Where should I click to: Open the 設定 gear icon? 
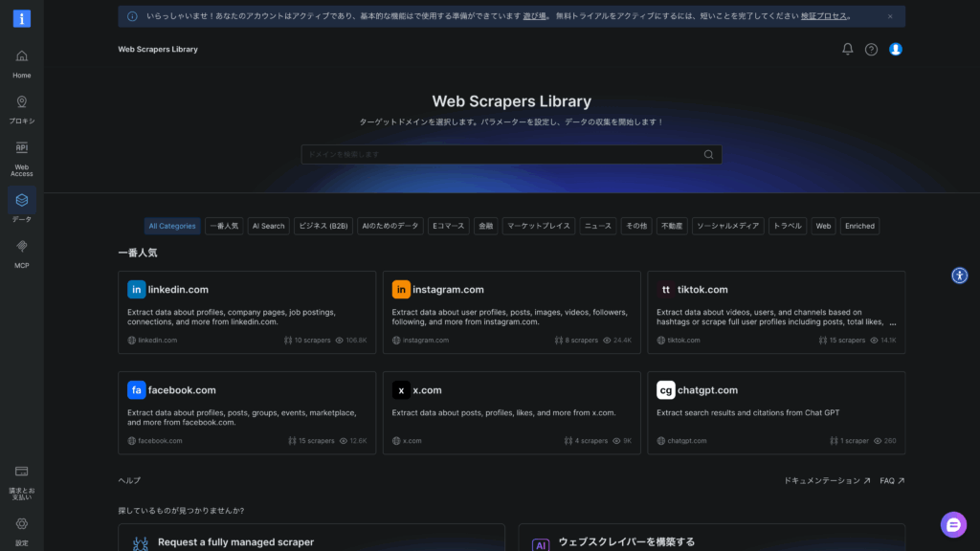tap(21, 524)
